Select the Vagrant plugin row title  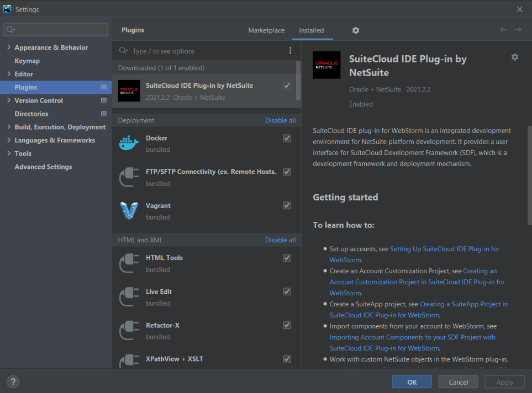coord(158,206)
